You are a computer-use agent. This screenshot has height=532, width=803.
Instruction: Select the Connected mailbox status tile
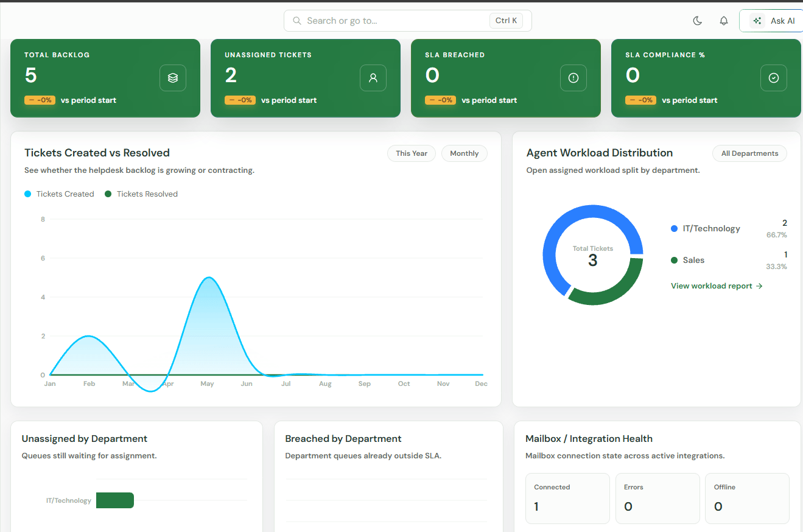pyautogui.click(x=567, y=499)
